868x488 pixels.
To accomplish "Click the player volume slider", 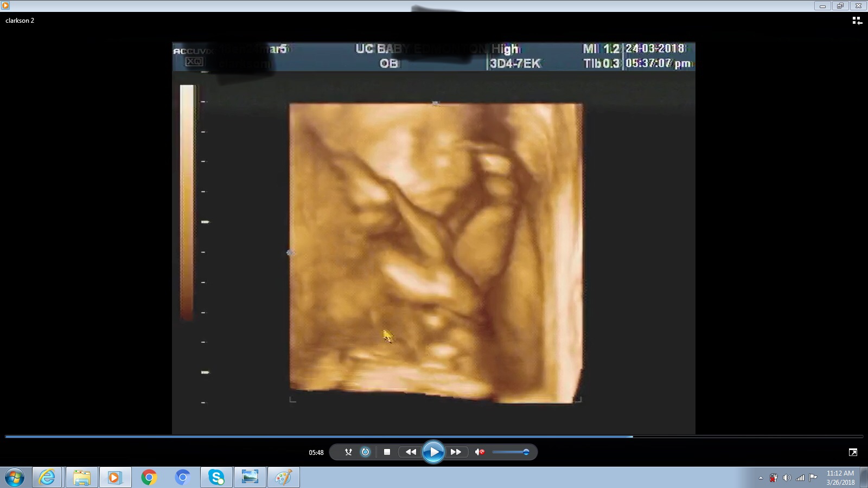I will pyautogui.click(x=510, y=452).
